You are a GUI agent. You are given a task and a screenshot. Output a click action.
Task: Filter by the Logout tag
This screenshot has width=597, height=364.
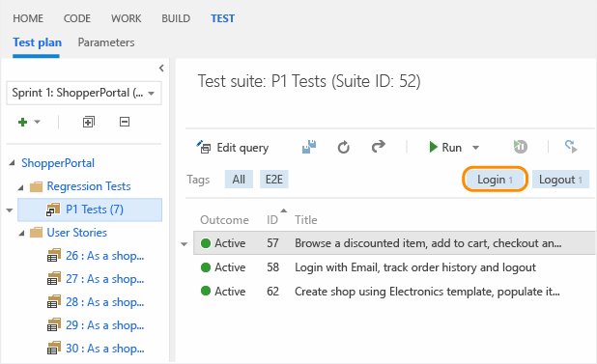tap(560, 180)
